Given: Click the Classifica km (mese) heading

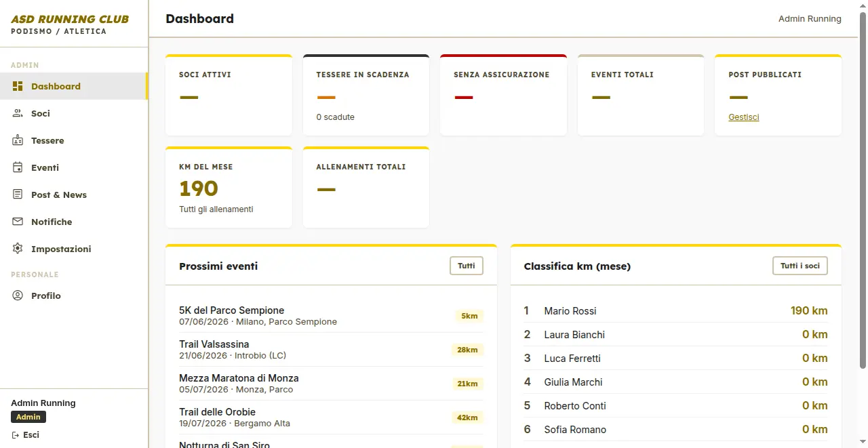Looking at the screenshot, I should [x=577, y=266].
